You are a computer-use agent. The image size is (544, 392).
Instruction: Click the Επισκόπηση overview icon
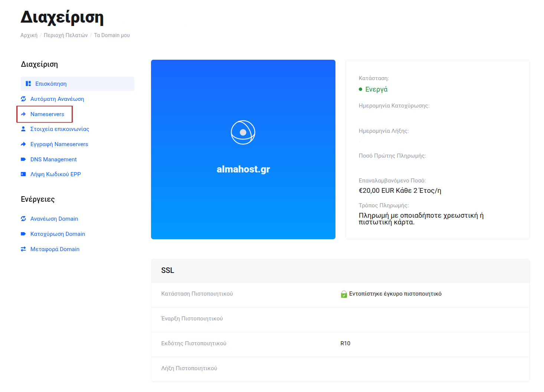pyautogui.click(x=28, y=84)
